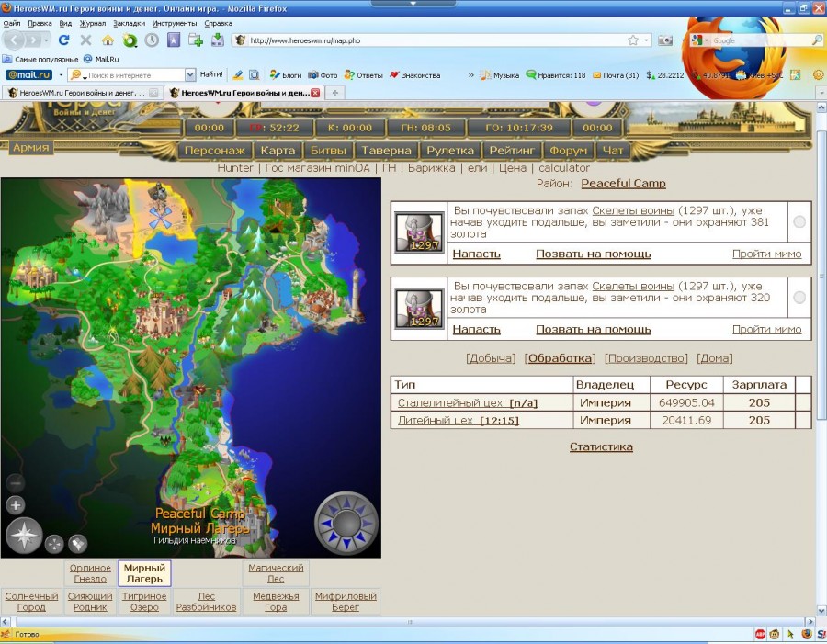Click Позвать на помощь for the 320 gold skeletons
This screenshot has height=644, width=827.
coord(594,329)
